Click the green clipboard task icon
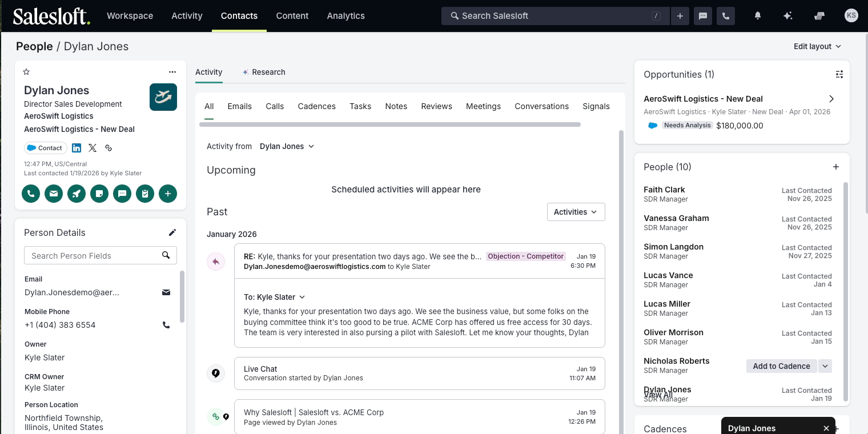This screenshot has width=868, height=434. pos(145,194)
